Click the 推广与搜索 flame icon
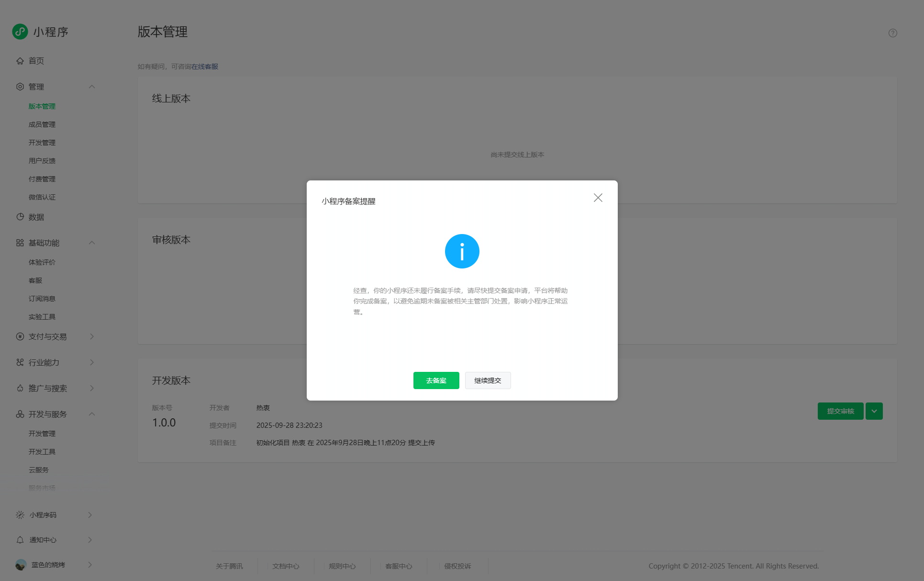 tap(20, 388)
